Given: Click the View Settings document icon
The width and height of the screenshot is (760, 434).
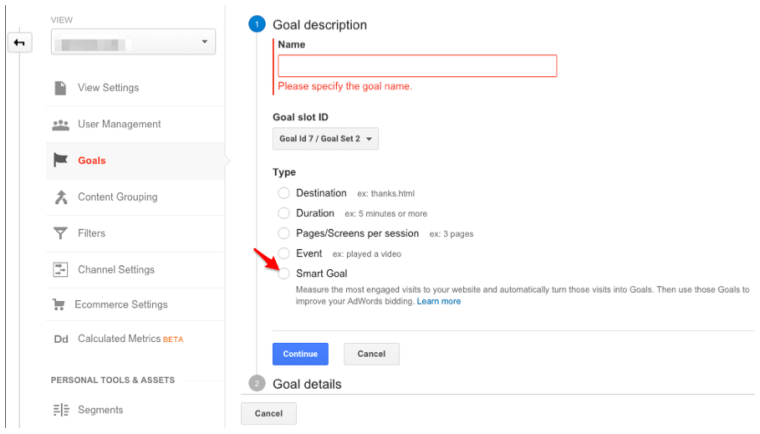Looking at the screenshot, I should pos(60,88).
